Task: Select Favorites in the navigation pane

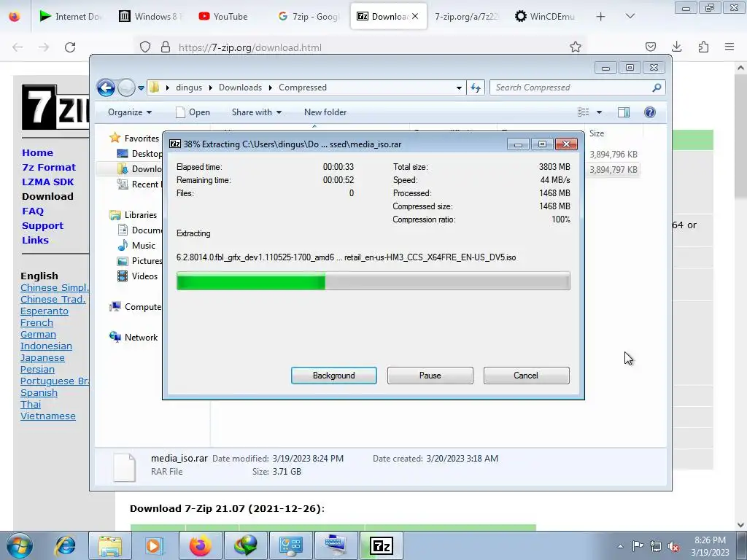Action: (142, 138)
